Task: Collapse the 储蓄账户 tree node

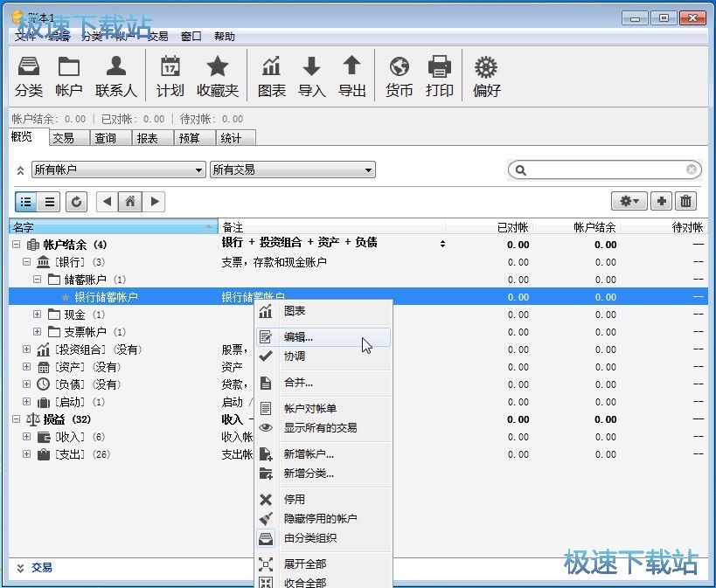Action: 38,280
